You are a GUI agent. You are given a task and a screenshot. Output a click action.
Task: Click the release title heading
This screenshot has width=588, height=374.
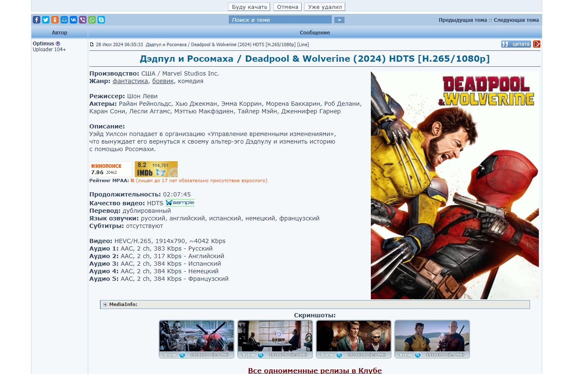pos(315,58)
